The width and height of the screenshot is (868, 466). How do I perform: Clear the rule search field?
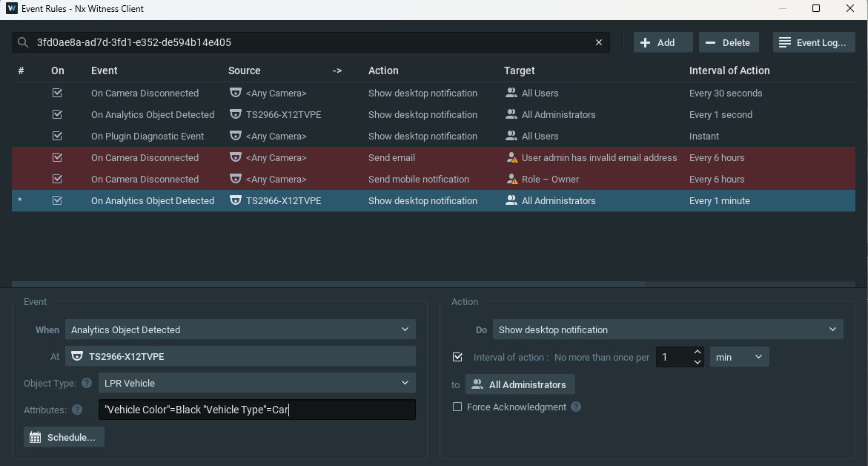[598, 42]
